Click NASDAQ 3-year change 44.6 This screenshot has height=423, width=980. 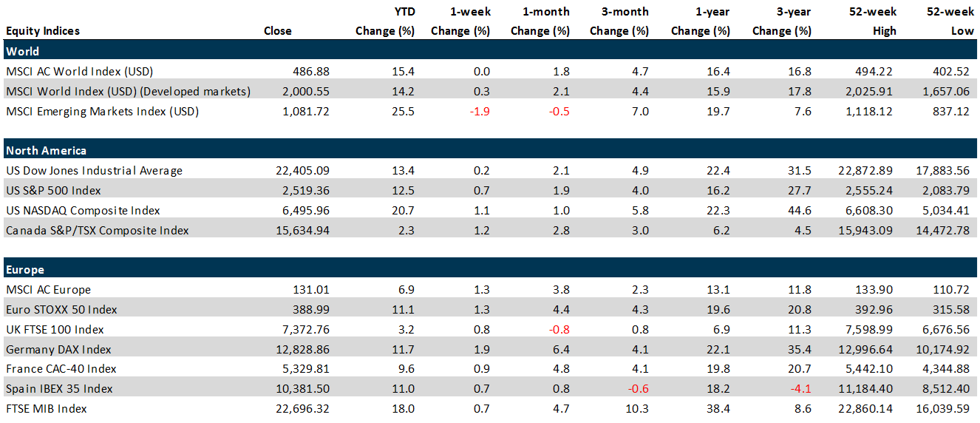801,210
